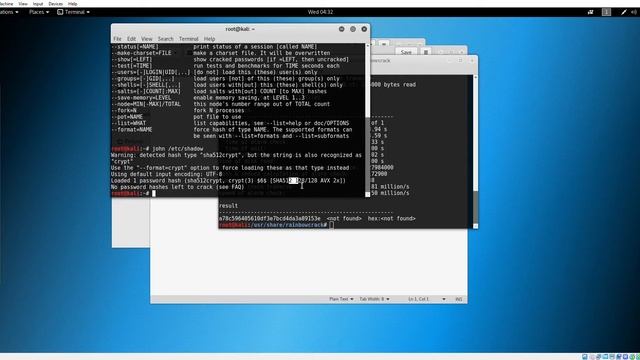Click the 'Loaded 1 password hash' line
Image resolution: width=640 pixels, height=360 pixels.
point(228,180)
